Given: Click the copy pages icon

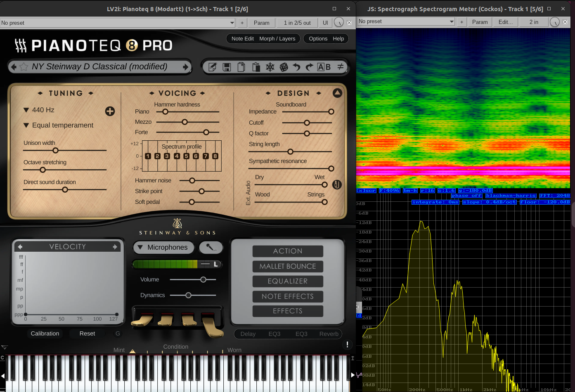Looking at the screenshot, I should click(x=241, y=67).
